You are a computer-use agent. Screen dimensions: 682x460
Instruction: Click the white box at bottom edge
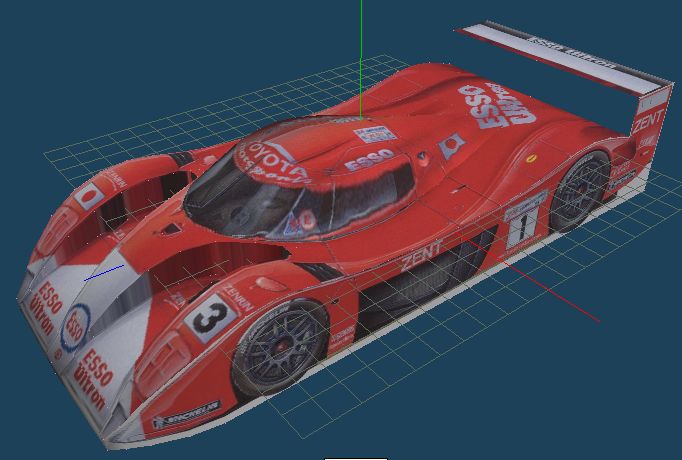point(355,456)
